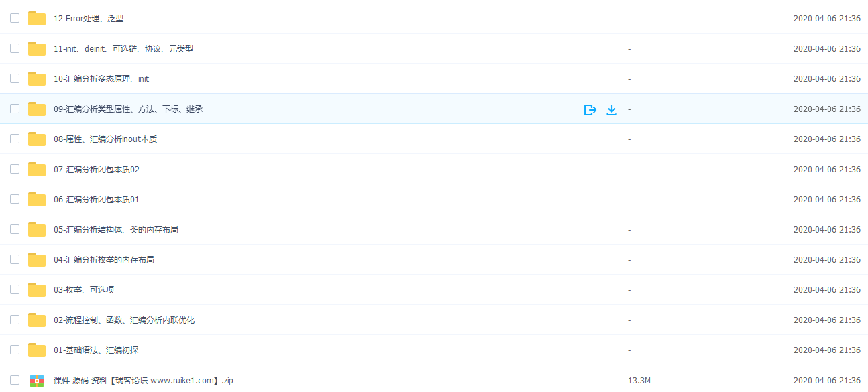Open folder name 06-汇编分析闭包本质01
The width and height of the screenshot is (868, 392).
pyautogui.click(x=97, y=200)
